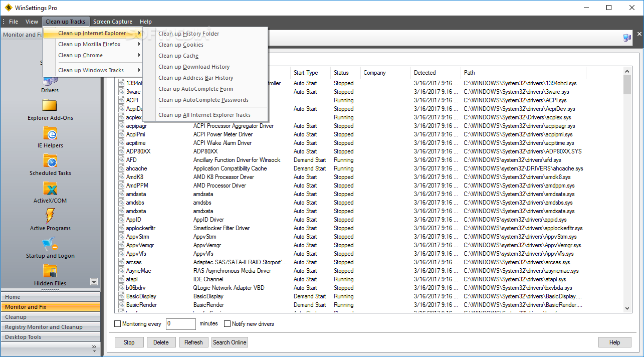Open the Desktop Tools tab

coord(50,337)
